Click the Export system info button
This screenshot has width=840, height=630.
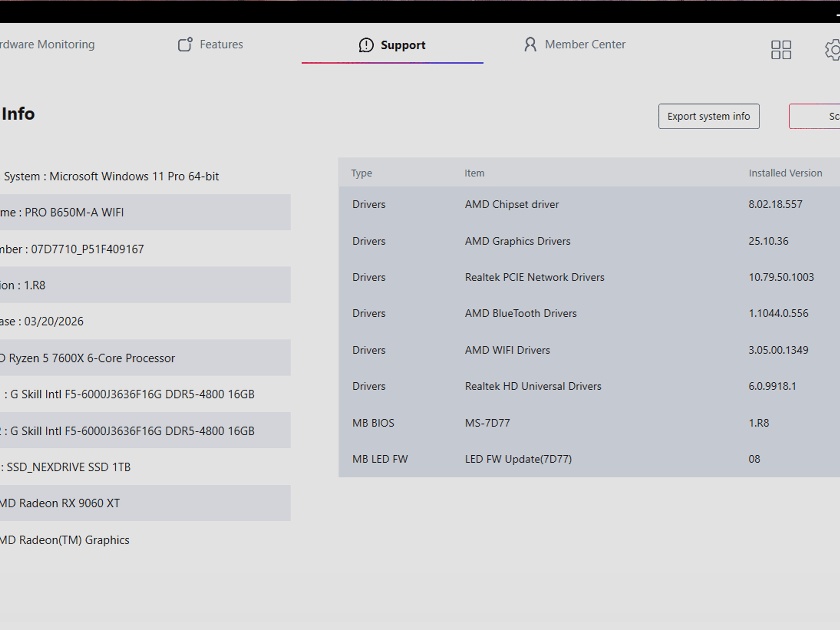point(709,116)
